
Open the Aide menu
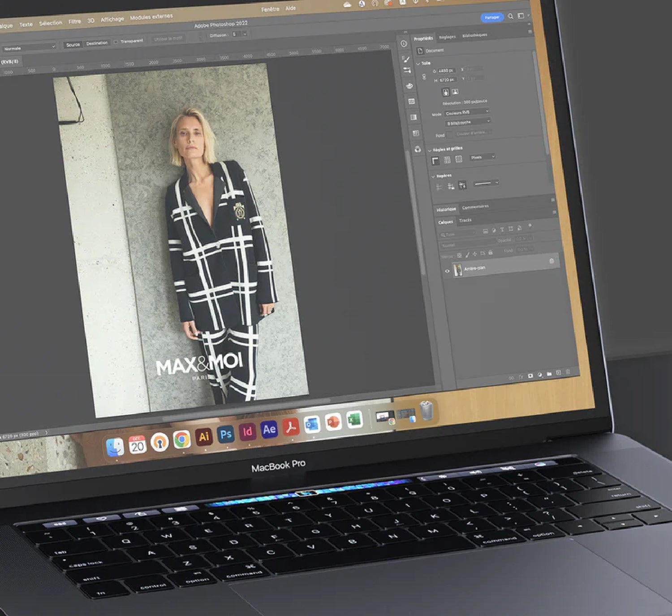(290, 8)
